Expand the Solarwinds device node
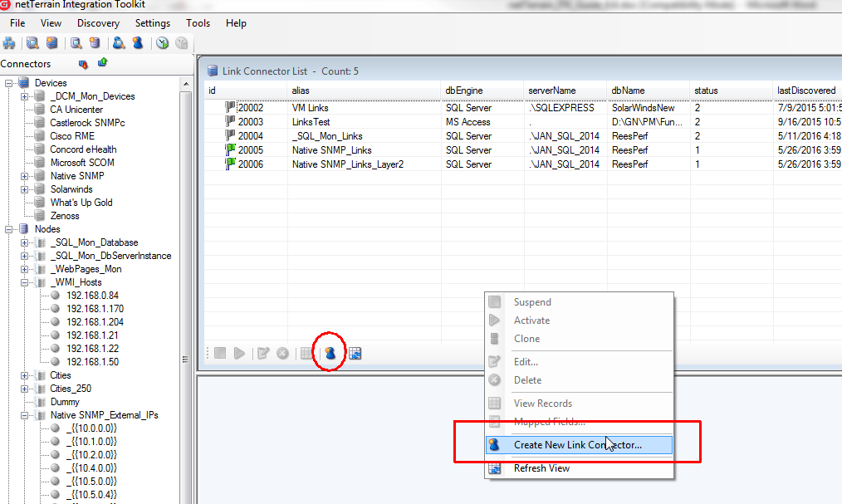The height and width of the screenshot is (504, 842). pos(25,189)
